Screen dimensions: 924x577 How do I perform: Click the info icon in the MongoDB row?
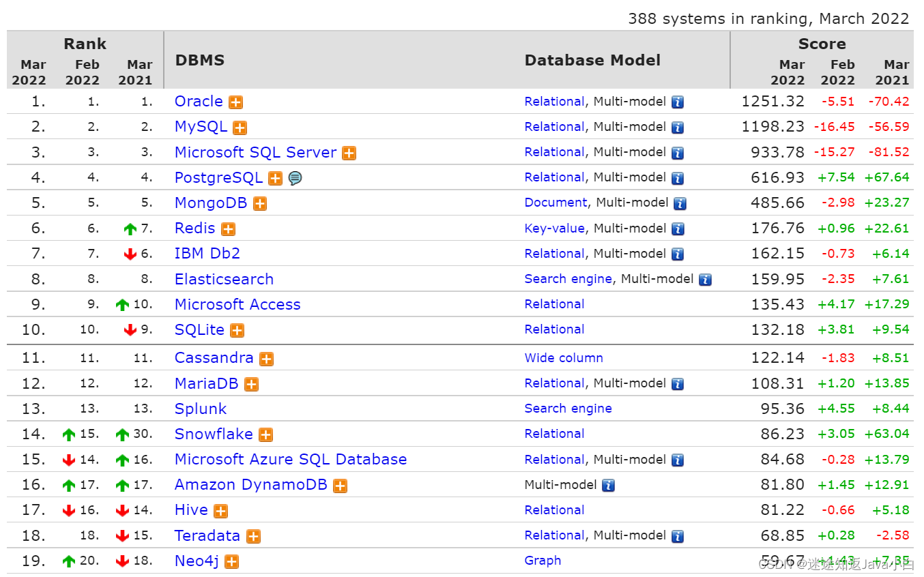(680, 203)
